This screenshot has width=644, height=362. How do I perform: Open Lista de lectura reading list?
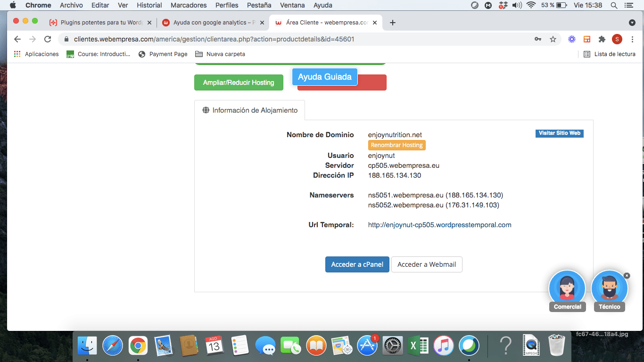[610, 54]
